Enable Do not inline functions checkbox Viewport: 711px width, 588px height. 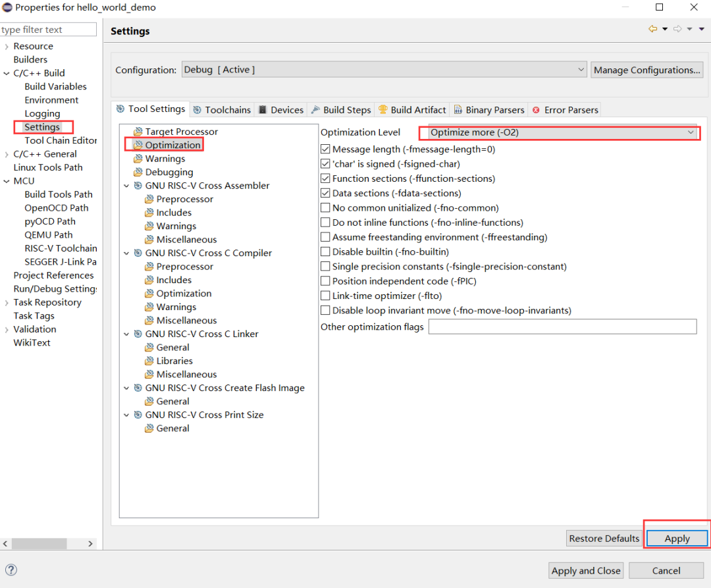pos(325,223)
